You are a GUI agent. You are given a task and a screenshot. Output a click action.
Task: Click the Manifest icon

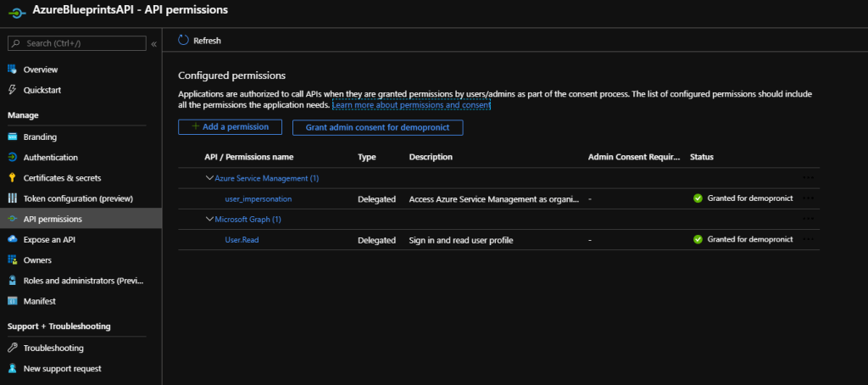[13, 301]
